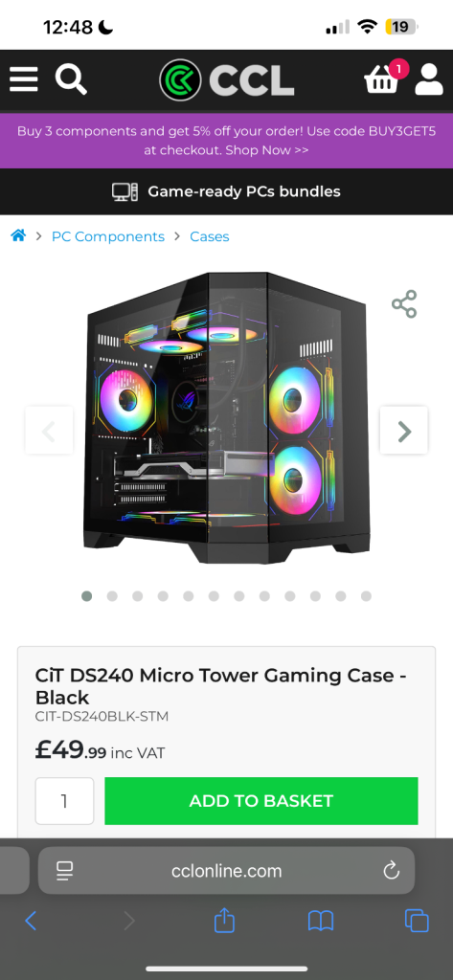Select the Cases breadcrumb link
The image size is (453, 980).
tap(210, 237)
